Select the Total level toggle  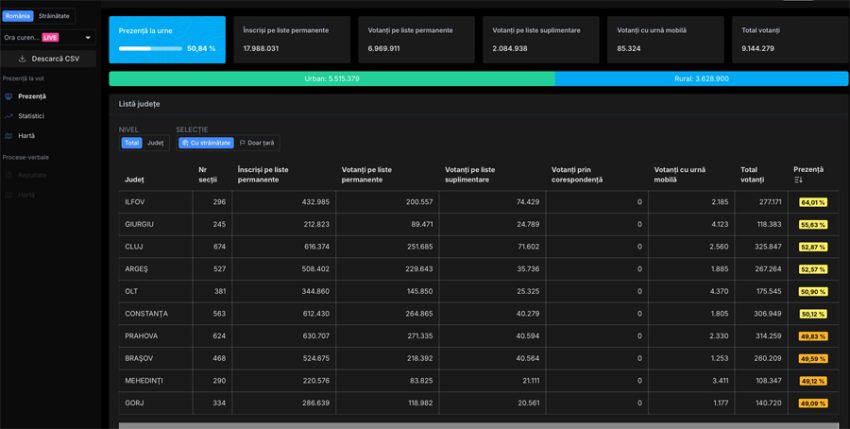131,143
